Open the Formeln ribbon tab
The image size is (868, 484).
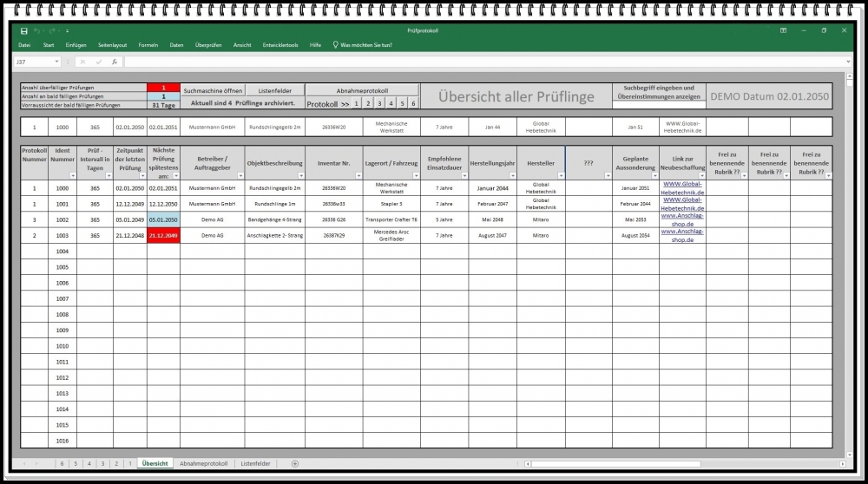pos(148,45)
